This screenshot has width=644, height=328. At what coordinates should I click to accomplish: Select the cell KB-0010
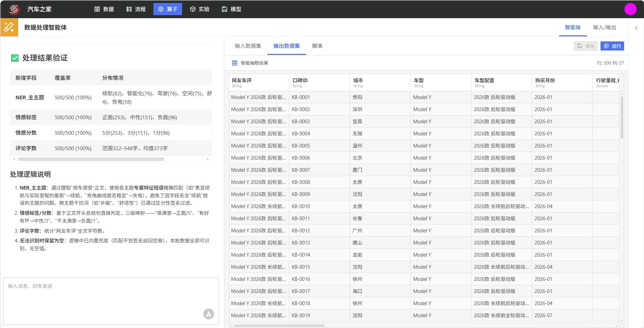coord(320,206)
